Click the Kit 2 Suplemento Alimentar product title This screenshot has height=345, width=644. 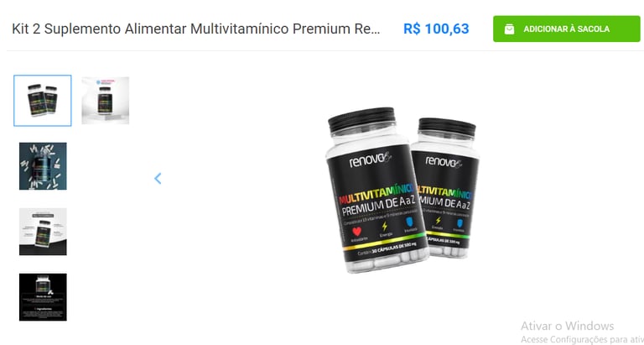(x=196, y=29)
